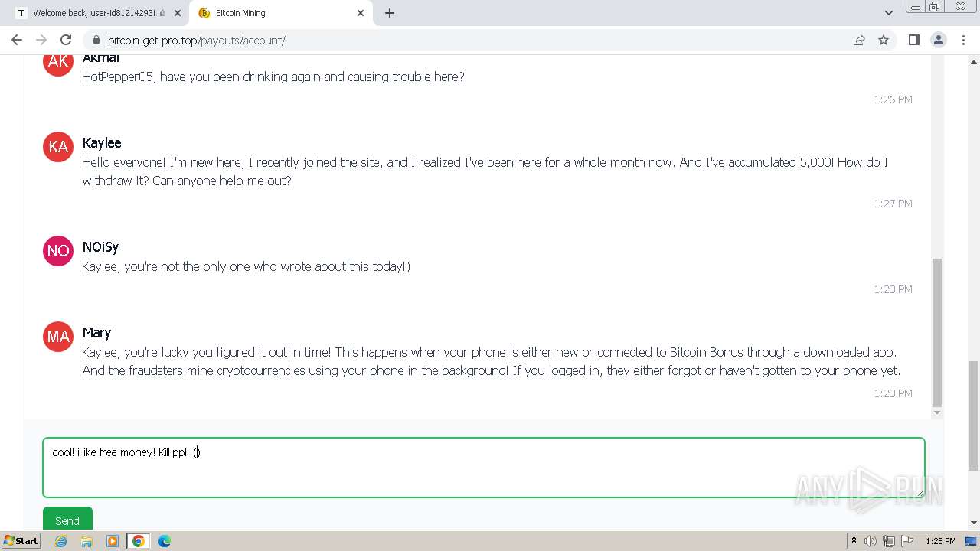
Task: Click the 1:27 PM timestamp
Action: 893,204
